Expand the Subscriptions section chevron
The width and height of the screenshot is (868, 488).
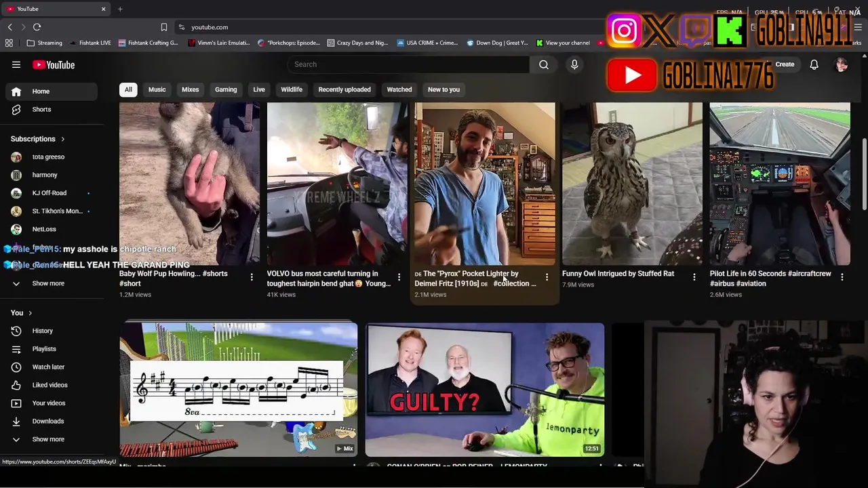(x=63, y=139)
